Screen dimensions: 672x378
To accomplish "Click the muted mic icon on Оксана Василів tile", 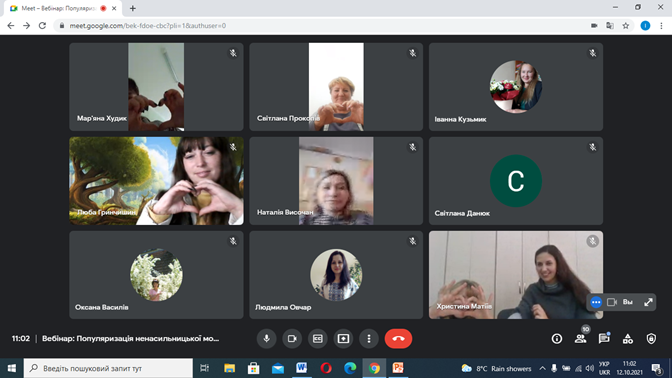I will [233, 241].
